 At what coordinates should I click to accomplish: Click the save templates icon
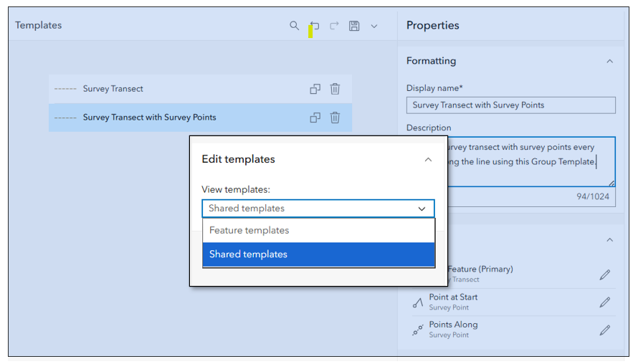pos(354,26)
